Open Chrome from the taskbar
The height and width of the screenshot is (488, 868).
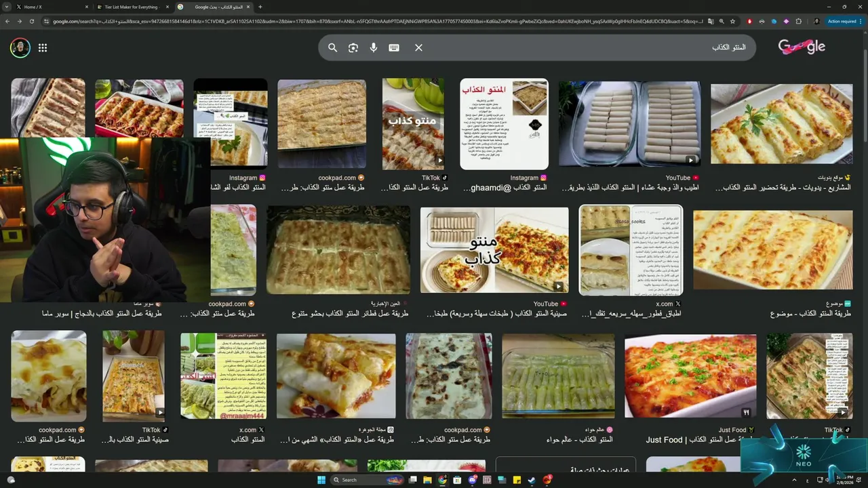(443, 480)
